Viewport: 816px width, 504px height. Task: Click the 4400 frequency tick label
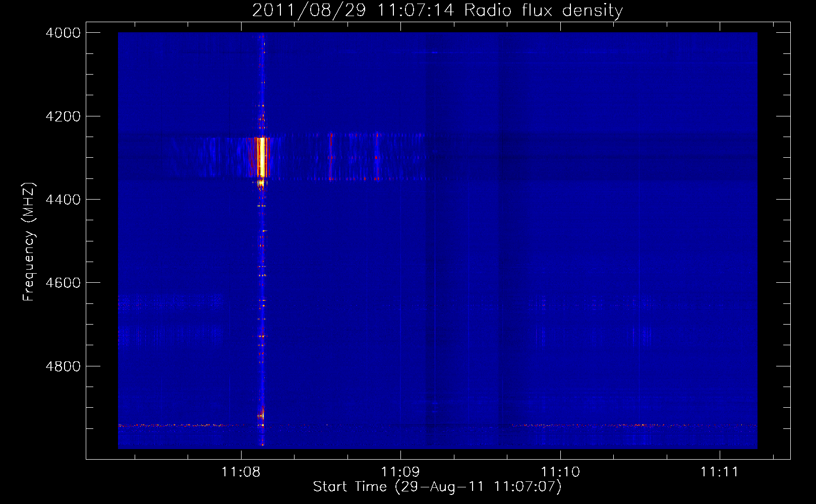pos(63,200)
